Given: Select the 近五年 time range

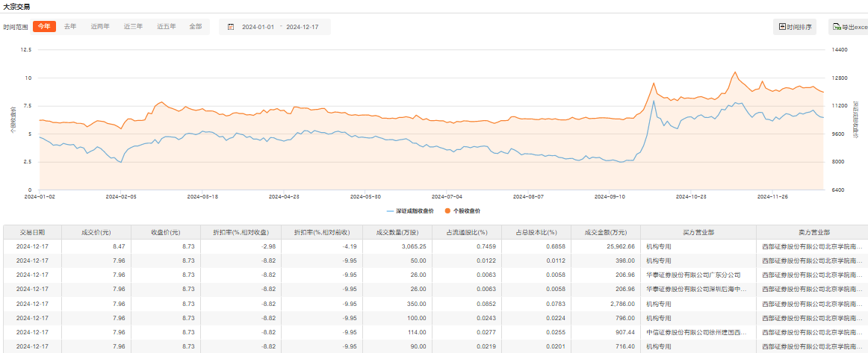Looking at the screenshot, I should (x=166, y=26).
